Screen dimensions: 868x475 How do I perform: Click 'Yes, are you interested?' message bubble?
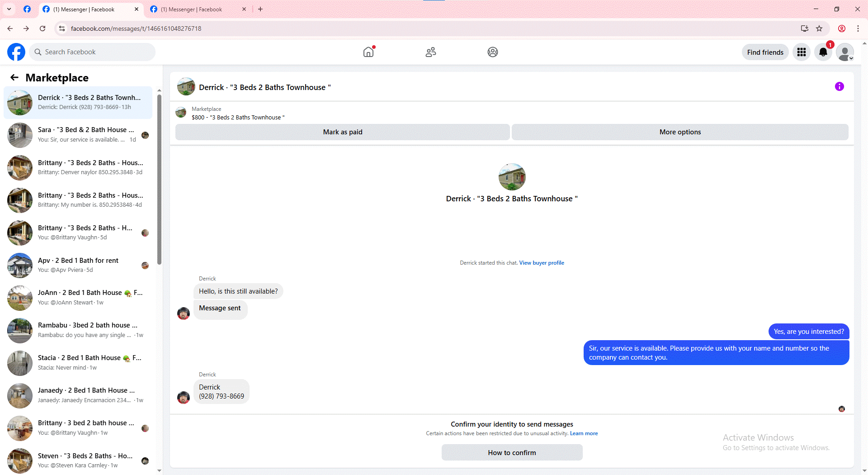[x=809, y=332]
